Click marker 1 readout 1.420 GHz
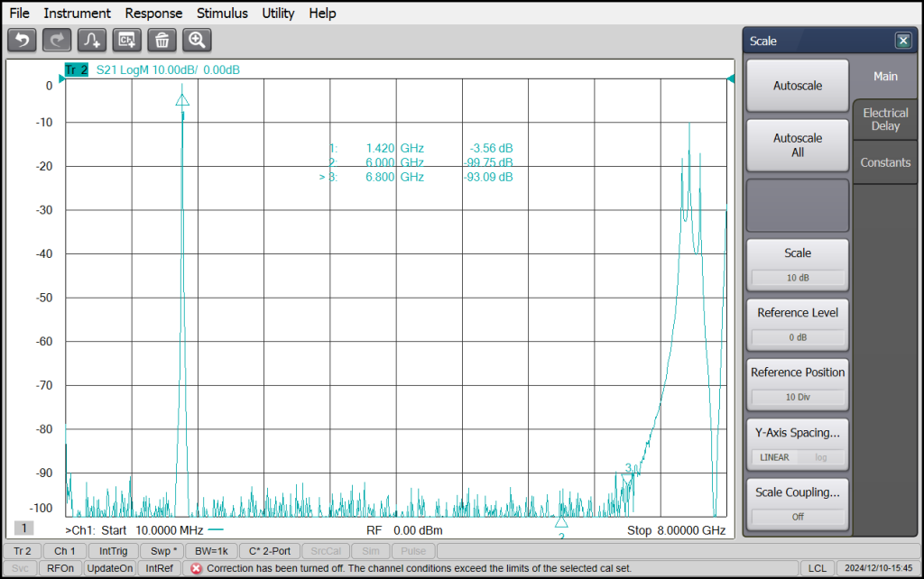Screen dimensions: 924x579 pos(395,149)
